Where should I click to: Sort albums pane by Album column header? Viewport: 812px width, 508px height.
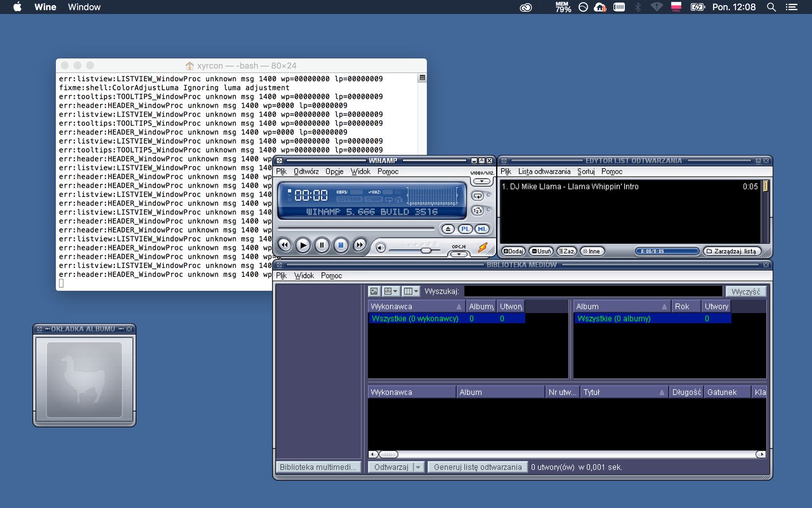tap(622, 307)
